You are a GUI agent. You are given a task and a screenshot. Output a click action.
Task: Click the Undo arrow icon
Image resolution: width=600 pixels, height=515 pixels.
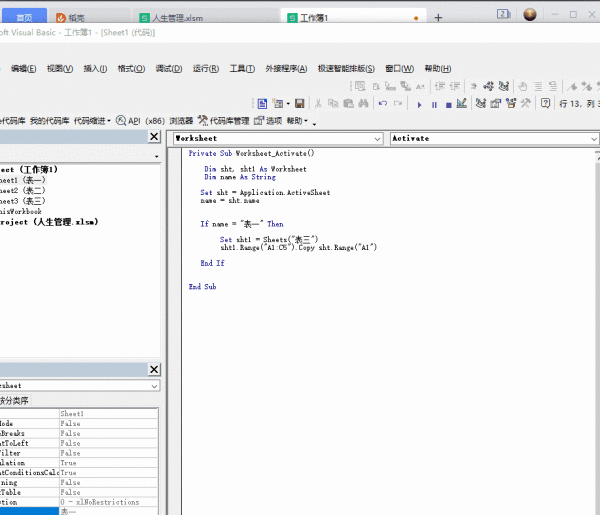click(x=382, y=103)
